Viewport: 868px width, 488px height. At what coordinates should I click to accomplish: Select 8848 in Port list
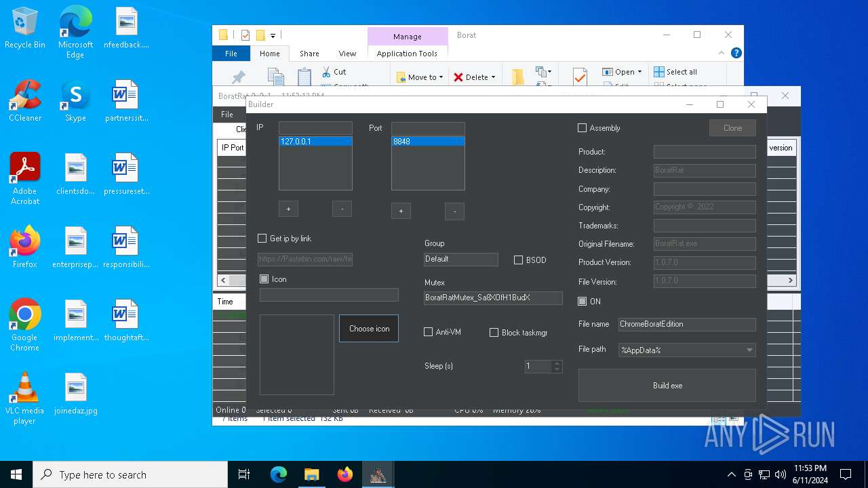[428, 142]
